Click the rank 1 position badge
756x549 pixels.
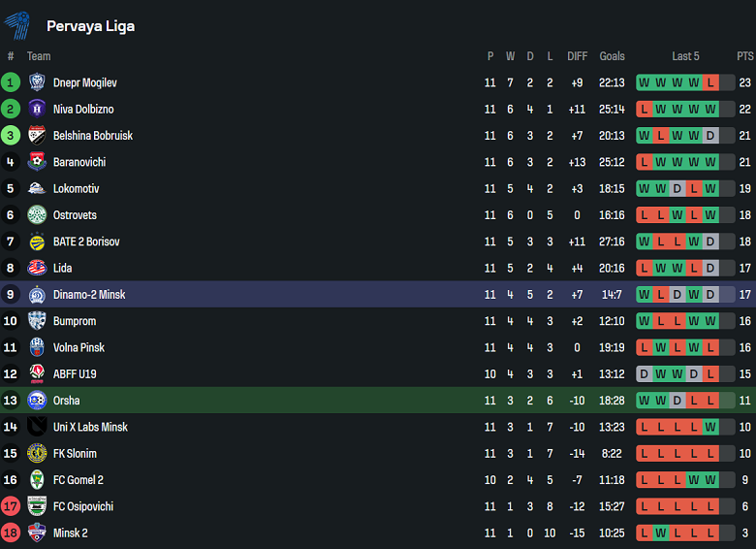[x=11, y=83]
